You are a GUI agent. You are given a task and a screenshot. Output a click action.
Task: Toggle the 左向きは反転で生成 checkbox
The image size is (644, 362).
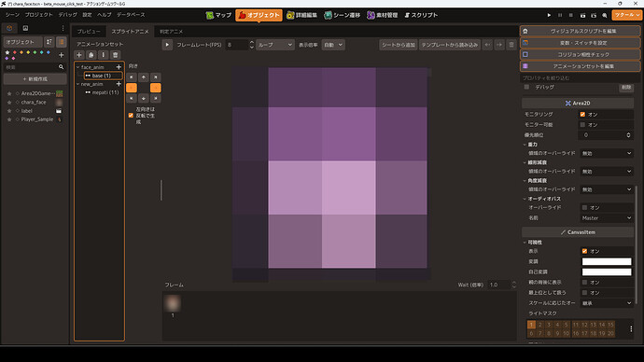tap(131, 116)
